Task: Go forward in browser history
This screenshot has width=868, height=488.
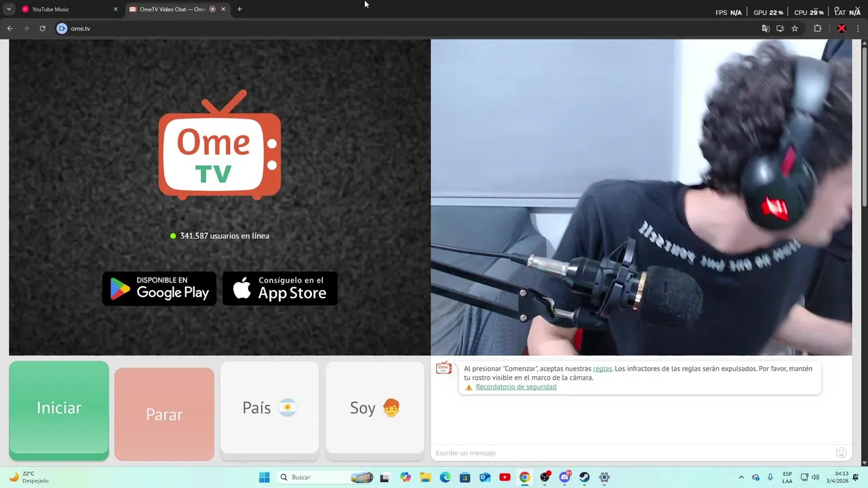Action: [x=26, y=28]
